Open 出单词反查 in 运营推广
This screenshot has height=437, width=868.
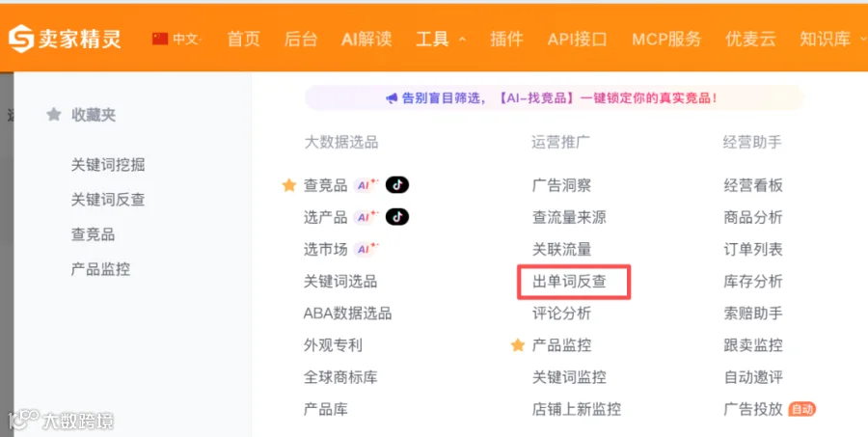(x=569, y=282)
